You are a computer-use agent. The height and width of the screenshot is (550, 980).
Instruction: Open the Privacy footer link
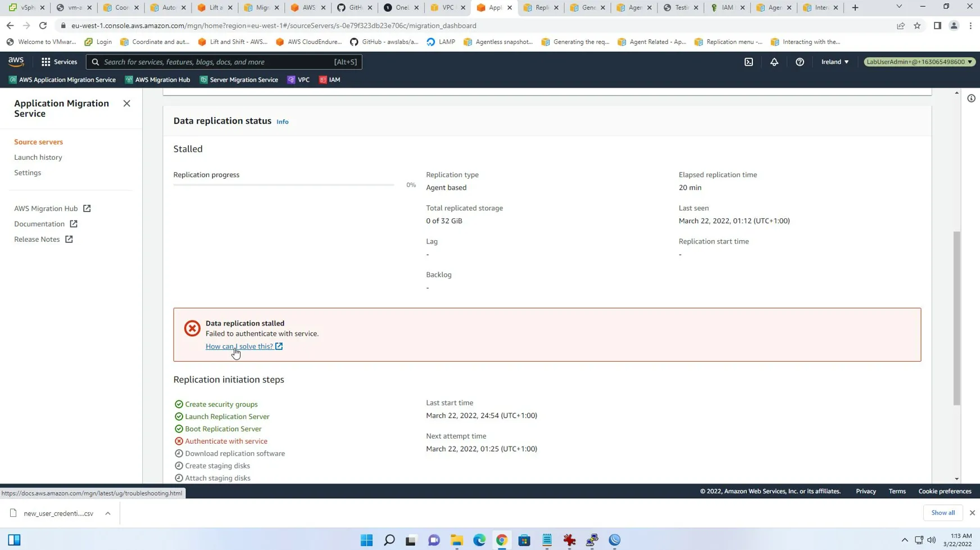point(865,492)
